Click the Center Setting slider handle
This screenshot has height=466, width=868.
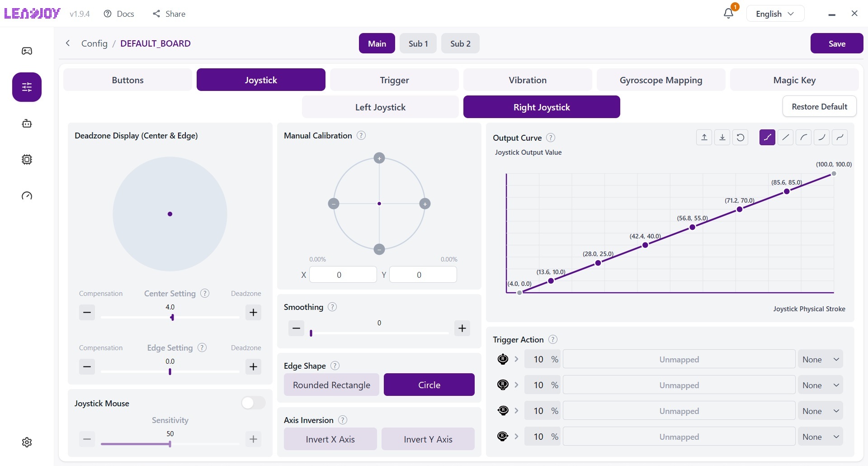(x=172, y=318)
